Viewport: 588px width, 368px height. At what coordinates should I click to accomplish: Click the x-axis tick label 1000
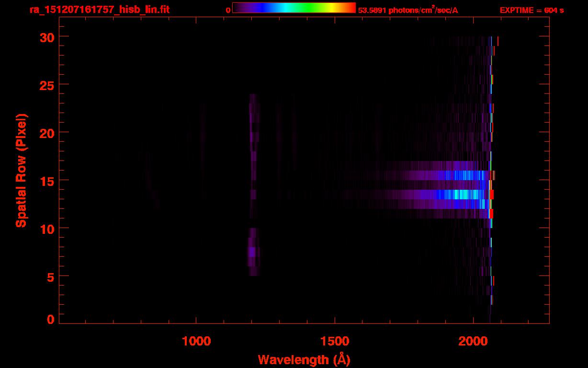point(196,341)
